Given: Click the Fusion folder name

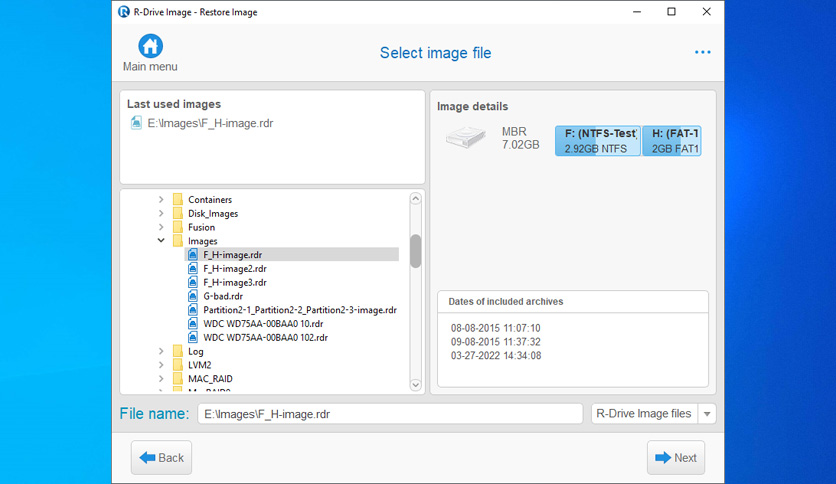Looking at the screenshot, I should (x=202, y=227).
